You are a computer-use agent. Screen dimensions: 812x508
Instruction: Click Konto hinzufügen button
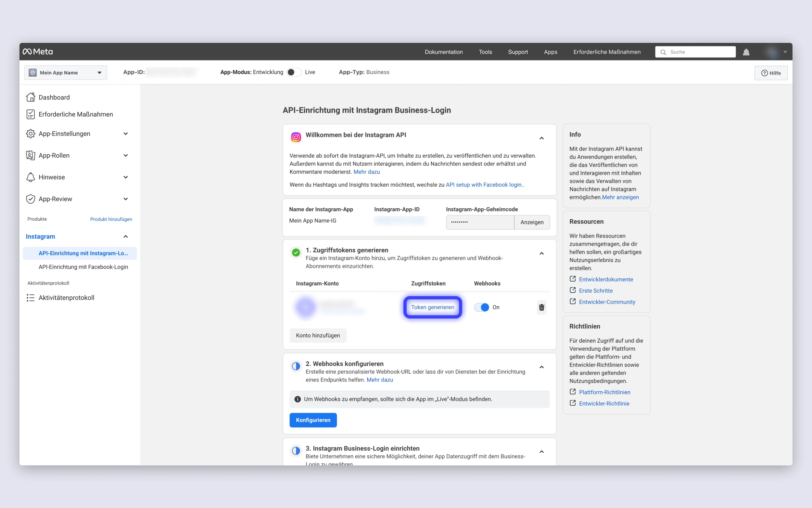tap(318, 335)
